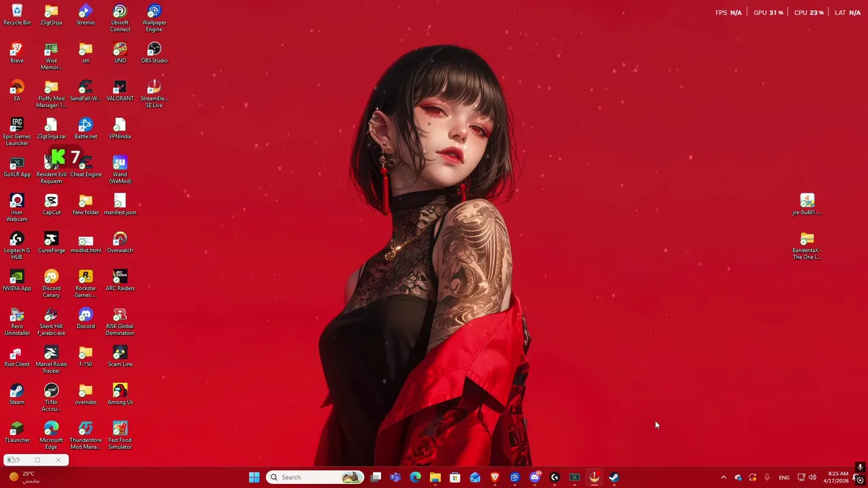Select the jre-8u481 installer file icon
Image resolution: width=868 pixels, height=488 pixels.
click(807, 205)
